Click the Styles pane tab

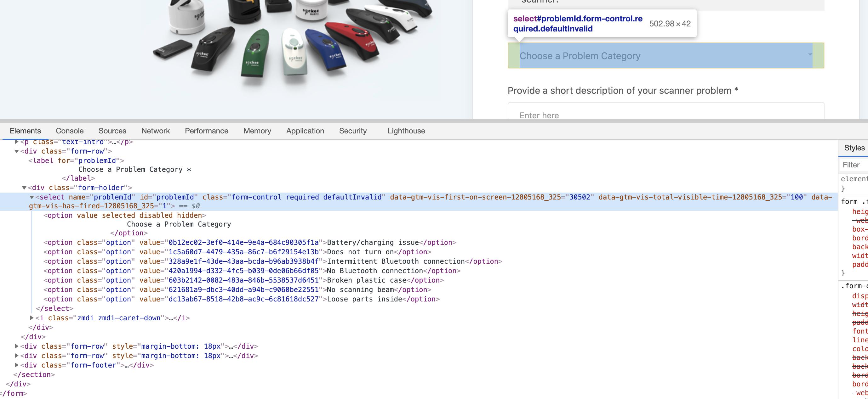pos(854,148)
